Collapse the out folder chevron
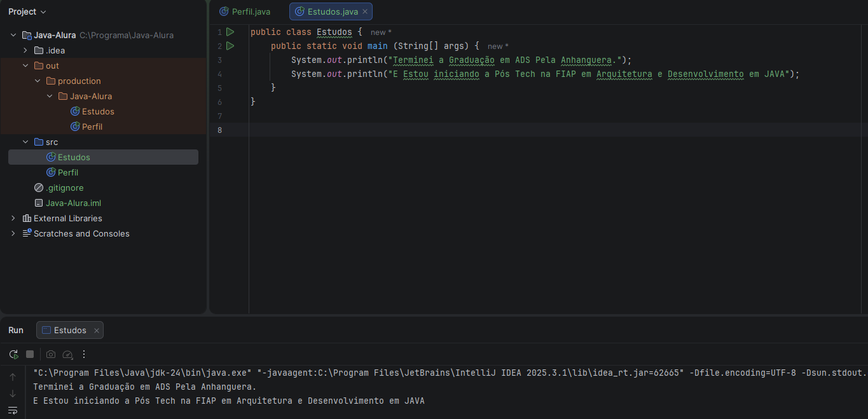Viewport: 868px width, 419px height. [x=25, y=65]
